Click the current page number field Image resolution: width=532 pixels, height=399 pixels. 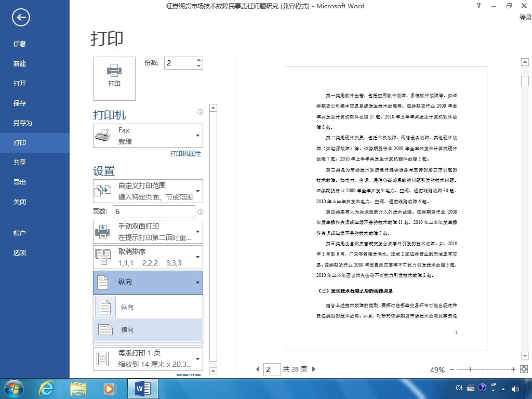[x=272, y=369]
